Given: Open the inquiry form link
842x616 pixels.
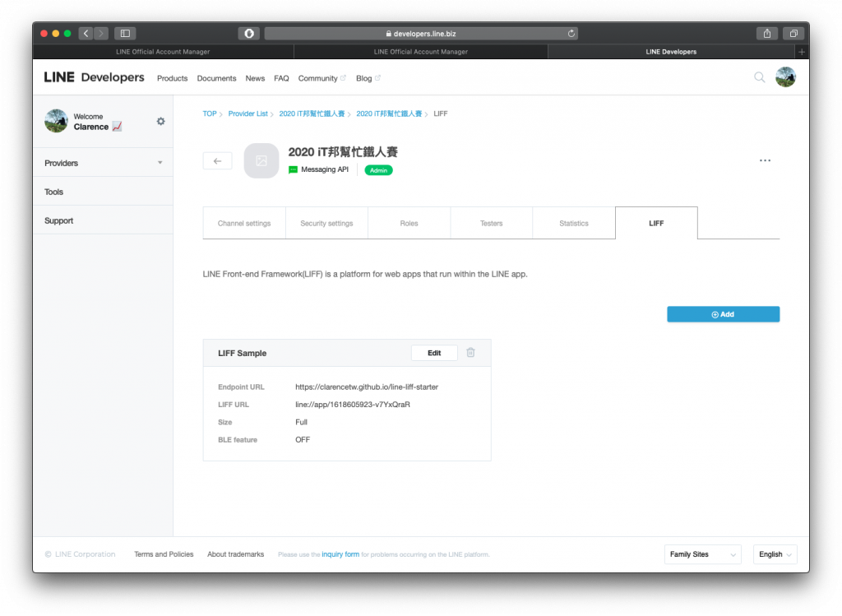Looking at the screenshot, I should click(x=340, y=554).
